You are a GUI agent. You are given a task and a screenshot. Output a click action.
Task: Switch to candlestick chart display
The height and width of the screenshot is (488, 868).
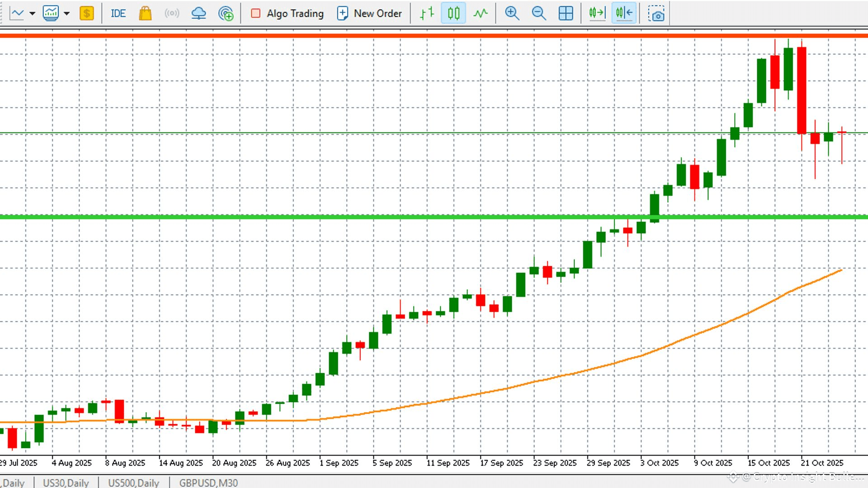[453, 14]
